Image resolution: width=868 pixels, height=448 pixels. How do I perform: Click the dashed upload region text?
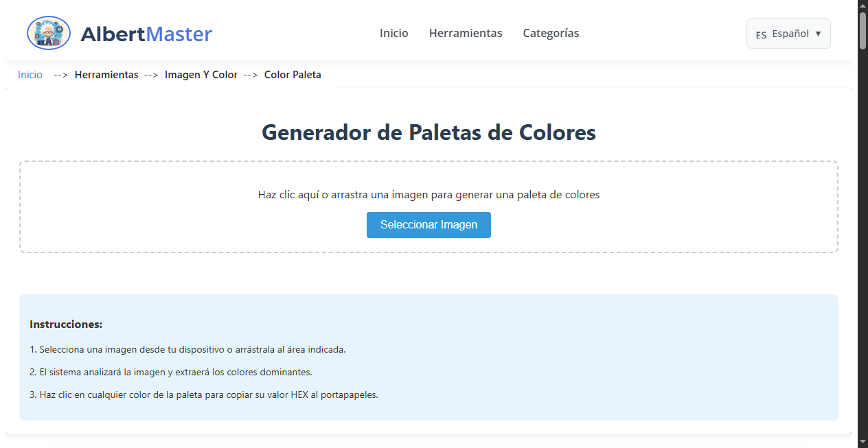[429, 194]
